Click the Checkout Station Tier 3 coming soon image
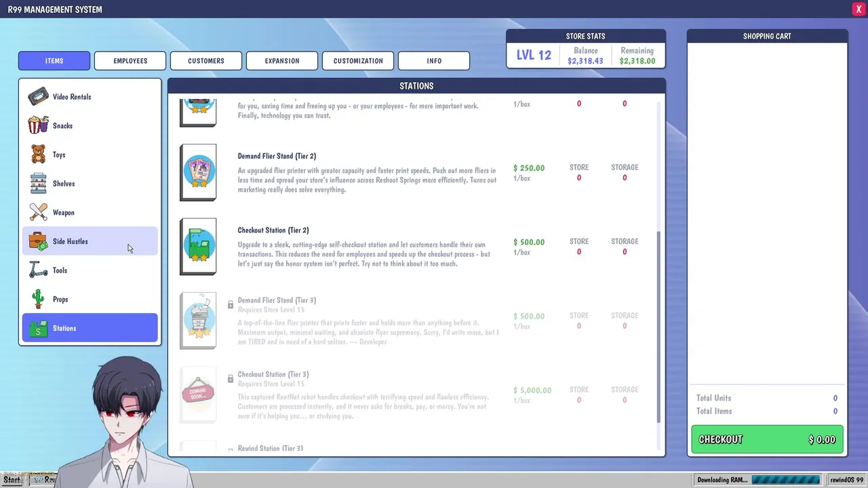868x488 pixels. 198,394
